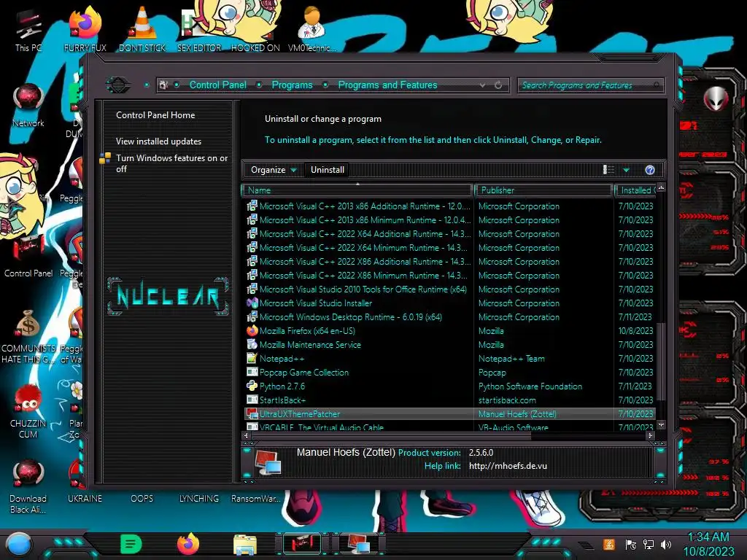Screen dimensions: 747x560
Task: Open the Download Black Ali desktop icon
Action: [28, 486]
